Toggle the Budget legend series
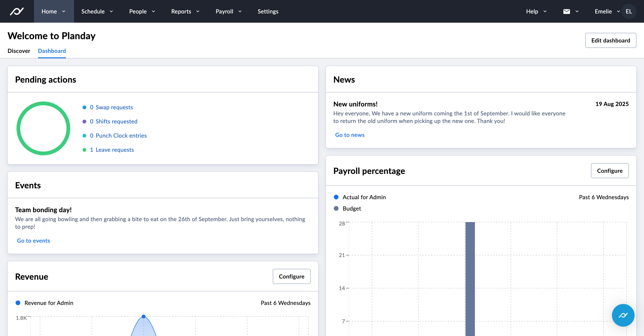The width and height of the screenshot is (644, 336). point(351,209)
